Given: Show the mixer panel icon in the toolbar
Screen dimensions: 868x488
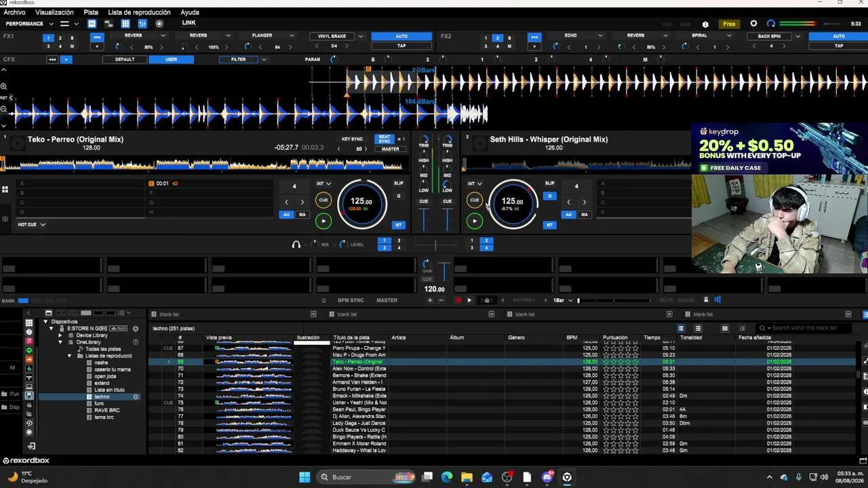Looking at the screenshot, I should point(142,24).
